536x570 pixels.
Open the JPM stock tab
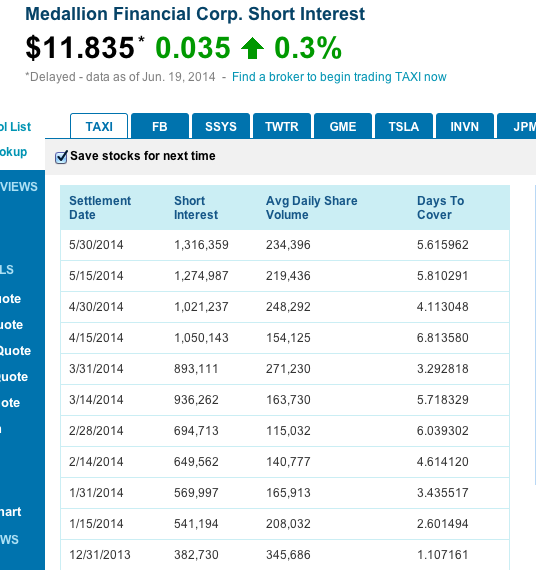click(x=517, y=126)
